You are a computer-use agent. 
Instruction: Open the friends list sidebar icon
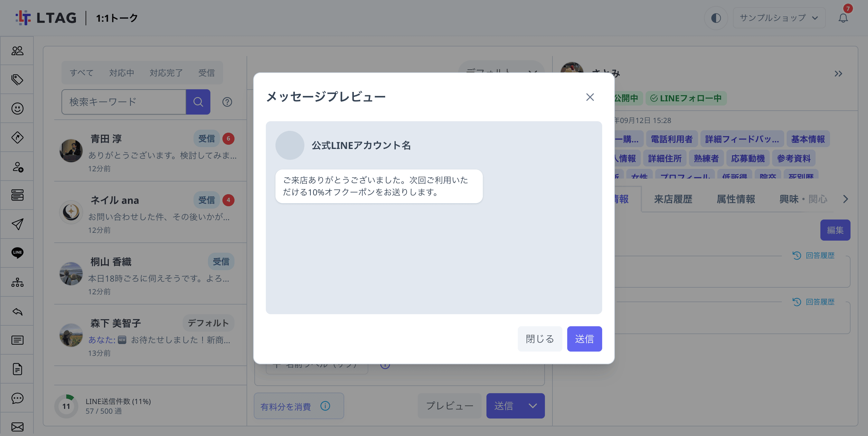pyautogui.click(x=17, y=51)
